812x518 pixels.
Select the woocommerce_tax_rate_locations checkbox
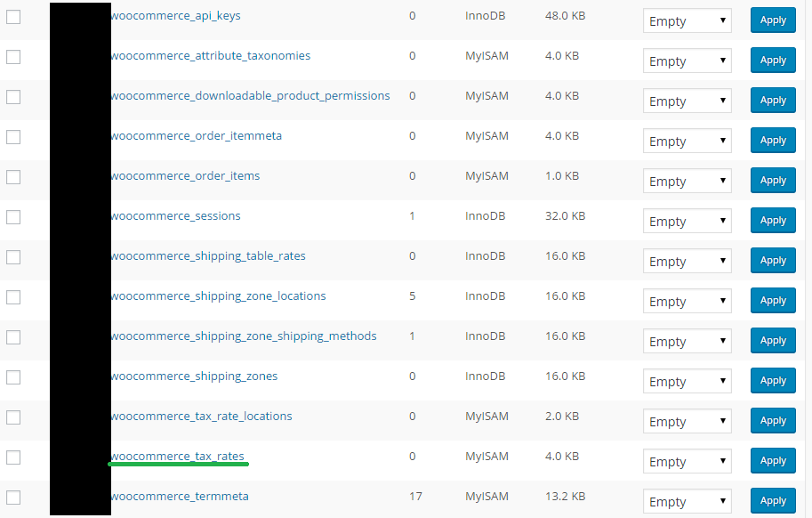pos(13,417)
